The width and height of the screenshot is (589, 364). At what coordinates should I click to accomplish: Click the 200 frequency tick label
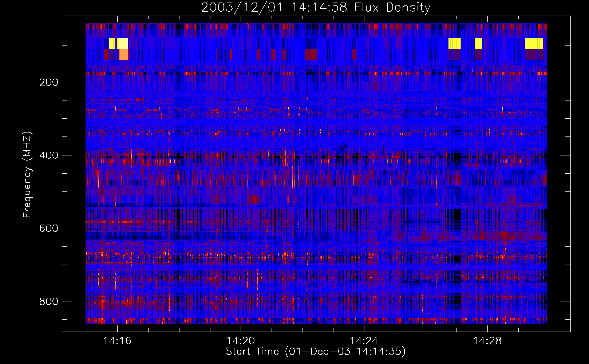pyautogui.click(x=49, y=82)
